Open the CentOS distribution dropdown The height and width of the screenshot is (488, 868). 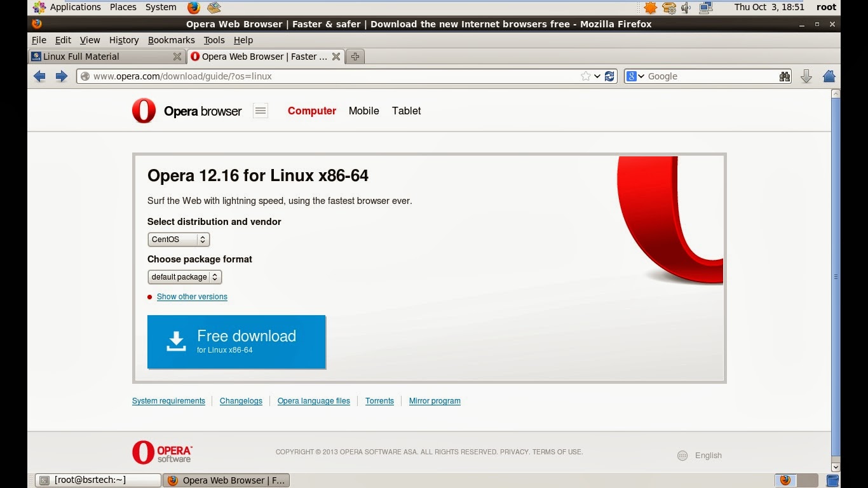point(179,240)
